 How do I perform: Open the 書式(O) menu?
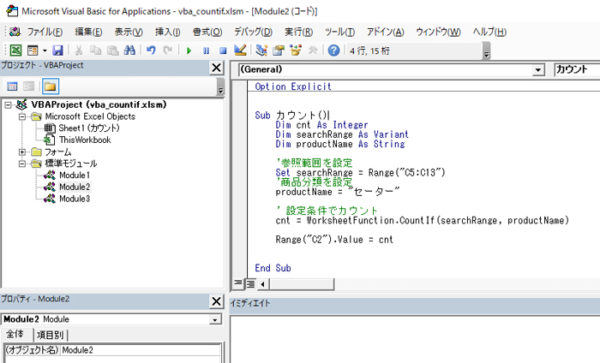(207, 32)
